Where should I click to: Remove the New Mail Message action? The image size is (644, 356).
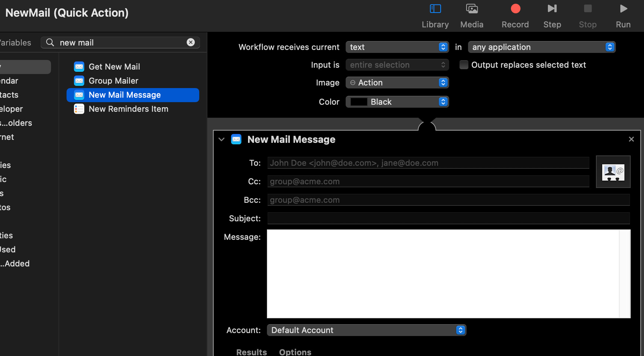pos(631,139)
